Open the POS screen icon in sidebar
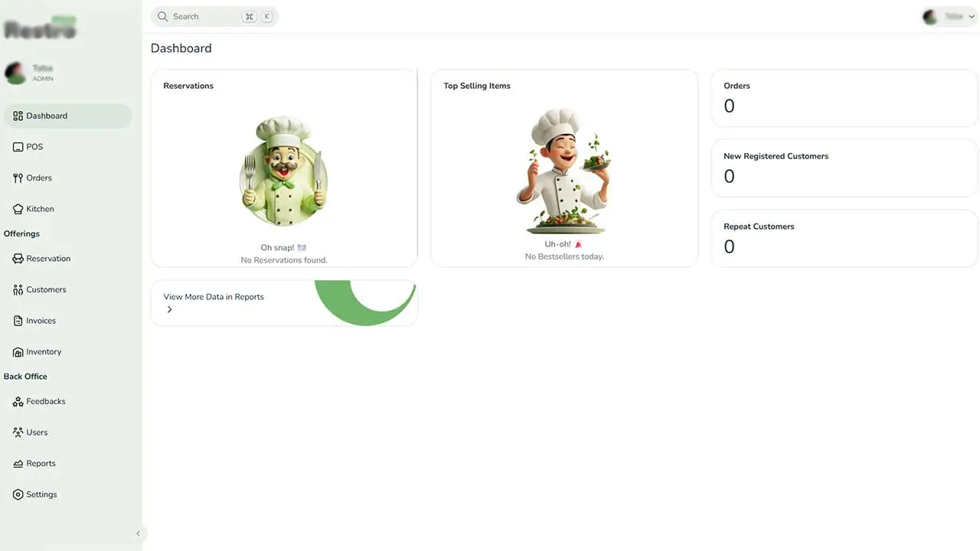 18,147
